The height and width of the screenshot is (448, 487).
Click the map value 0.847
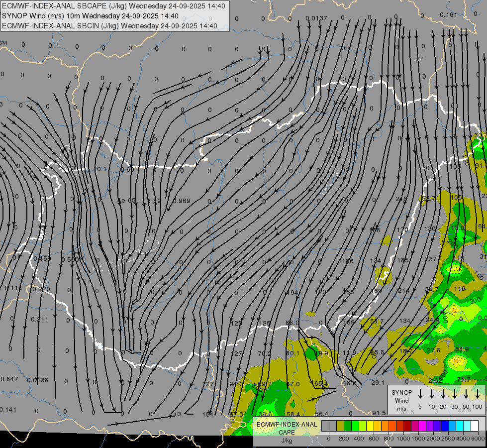[x=9, y=379]
